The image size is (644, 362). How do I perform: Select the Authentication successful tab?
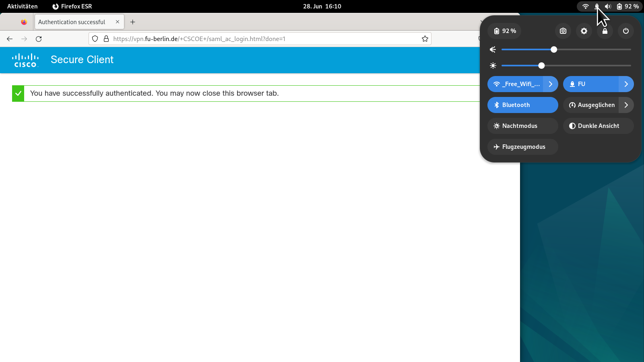(x=72, y=22)
